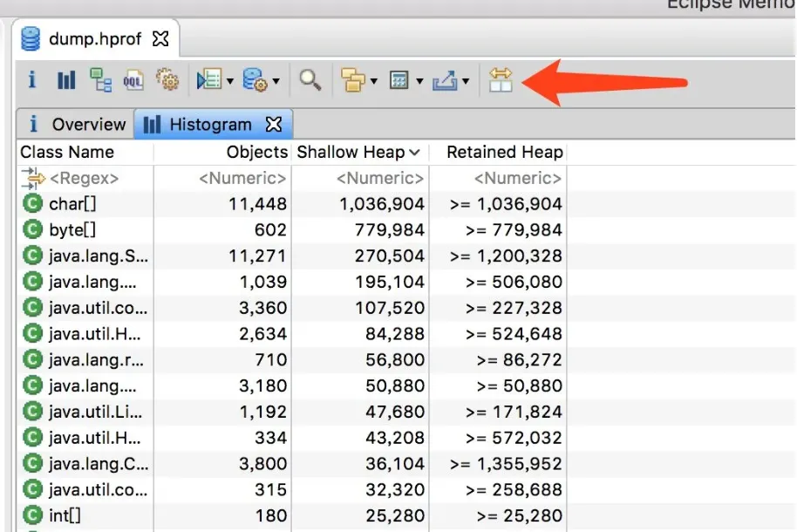Viewport: 797px width, 532px height.
Task: Click the calculator retained size icon
Action: pos(399,80)
